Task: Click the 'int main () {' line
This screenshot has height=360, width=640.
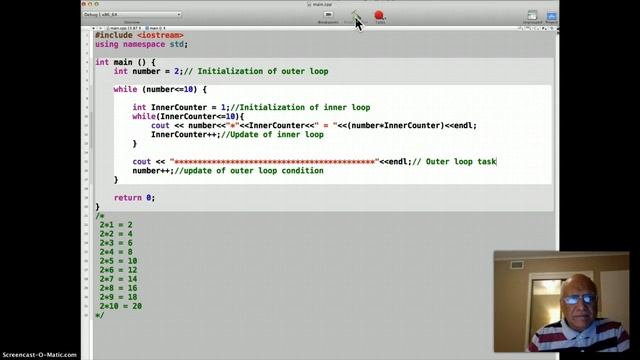Action: click(125, 62)
